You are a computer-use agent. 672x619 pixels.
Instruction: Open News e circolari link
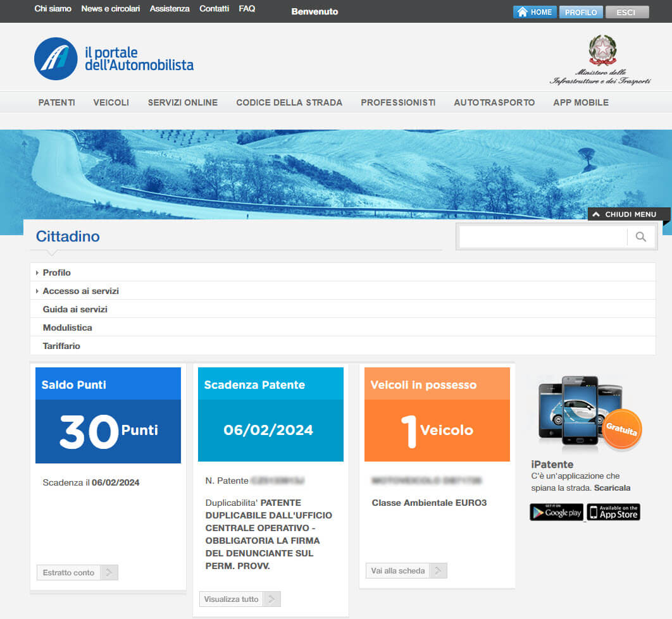click(x=111, y=9)
